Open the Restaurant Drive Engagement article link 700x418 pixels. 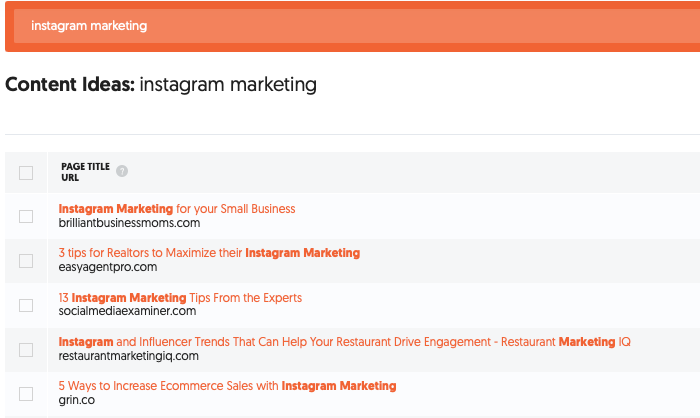[x=344, y=342]
